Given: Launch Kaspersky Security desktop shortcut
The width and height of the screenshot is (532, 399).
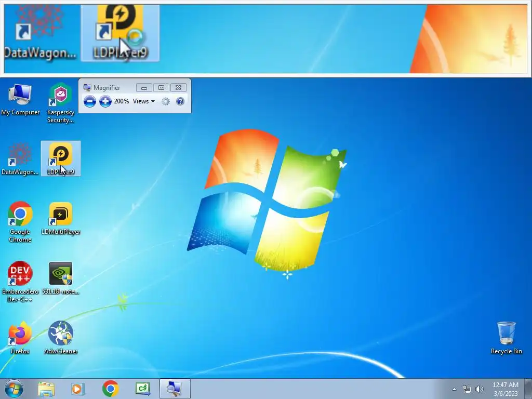Looking at the screenshot, I should [61, 102].
